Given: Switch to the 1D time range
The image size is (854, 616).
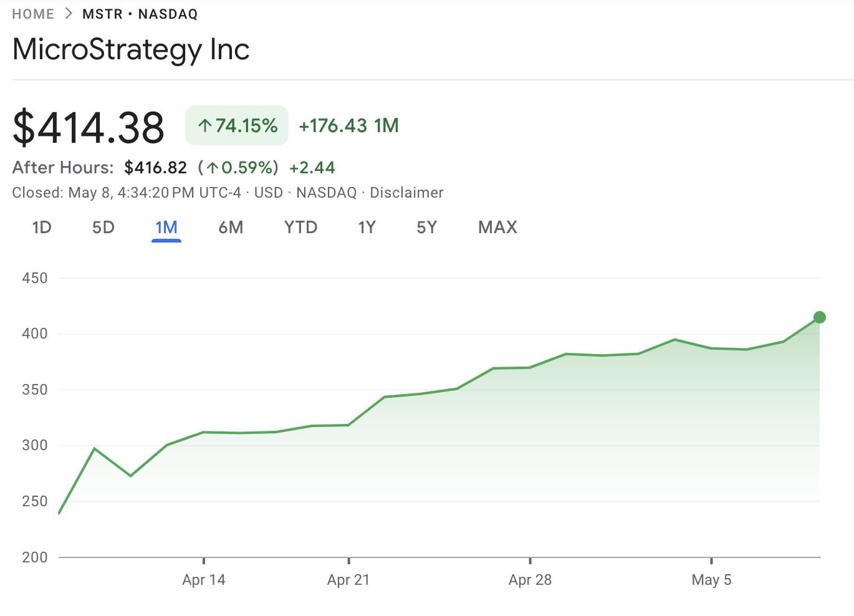Looking at the screenshot, I should pos(42,228).
